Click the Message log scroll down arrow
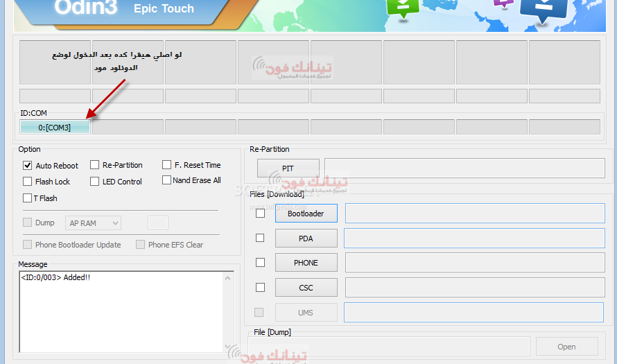 [x=228, y=347]
